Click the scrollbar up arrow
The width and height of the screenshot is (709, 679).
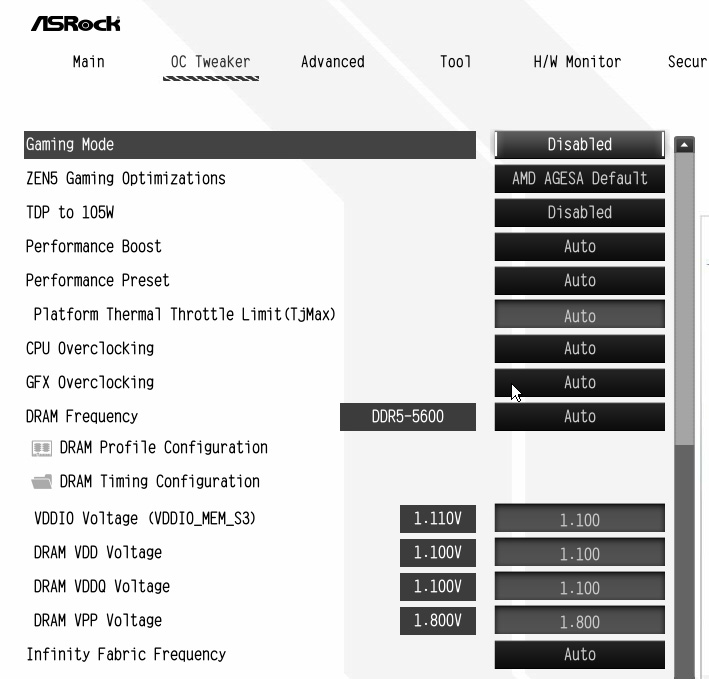(x=684, y=146)
